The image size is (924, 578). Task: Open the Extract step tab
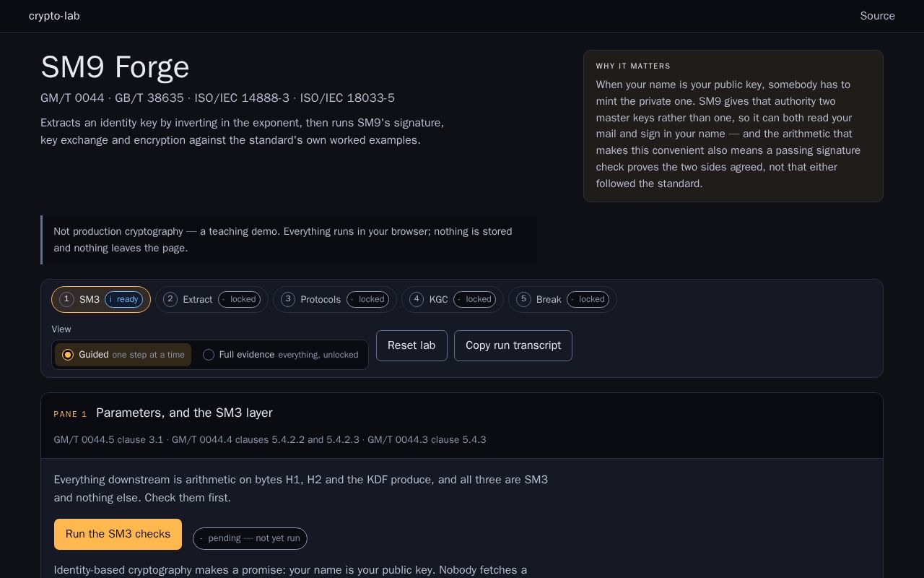(212, 299)
